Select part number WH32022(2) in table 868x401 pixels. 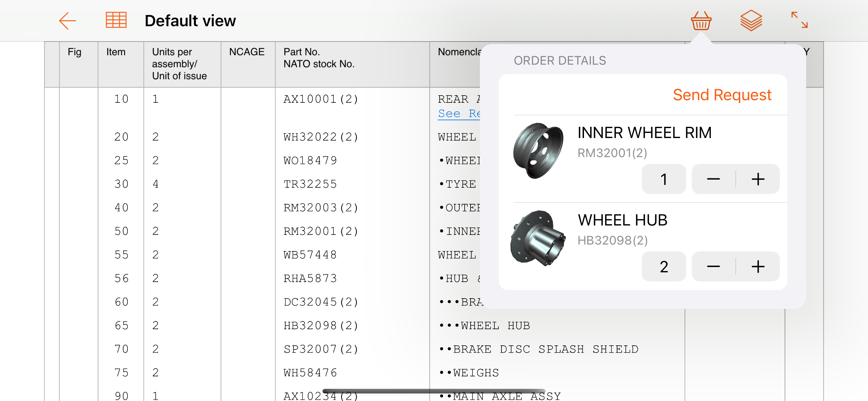coord(321,137)
